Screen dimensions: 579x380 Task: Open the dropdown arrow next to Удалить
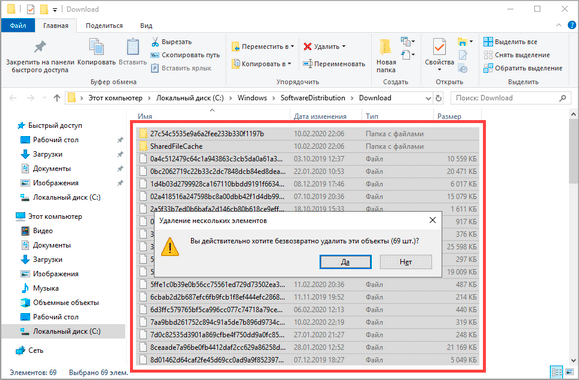tap(343, 46)
